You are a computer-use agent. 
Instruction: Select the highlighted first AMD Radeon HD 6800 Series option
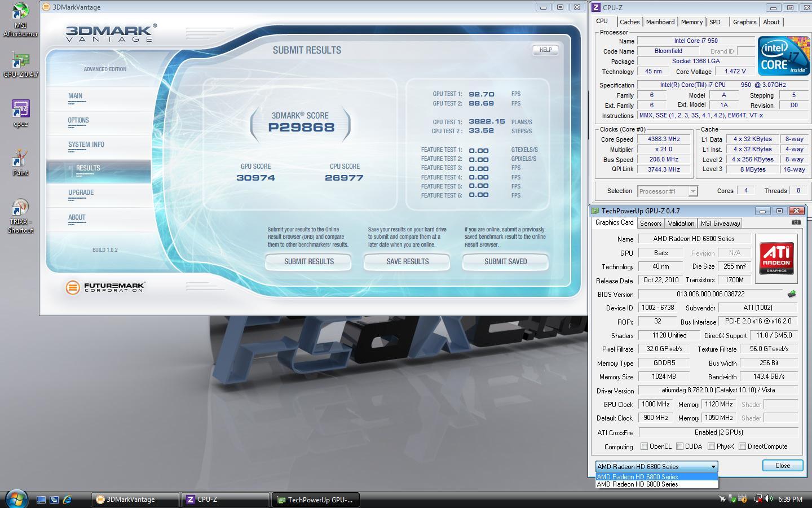pos(656,477)
